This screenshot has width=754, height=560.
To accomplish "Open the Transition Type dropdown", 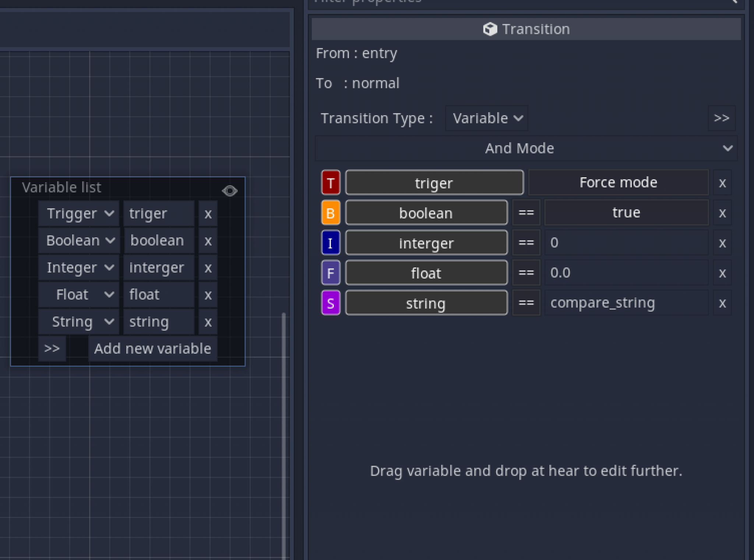I will (486, 118).
